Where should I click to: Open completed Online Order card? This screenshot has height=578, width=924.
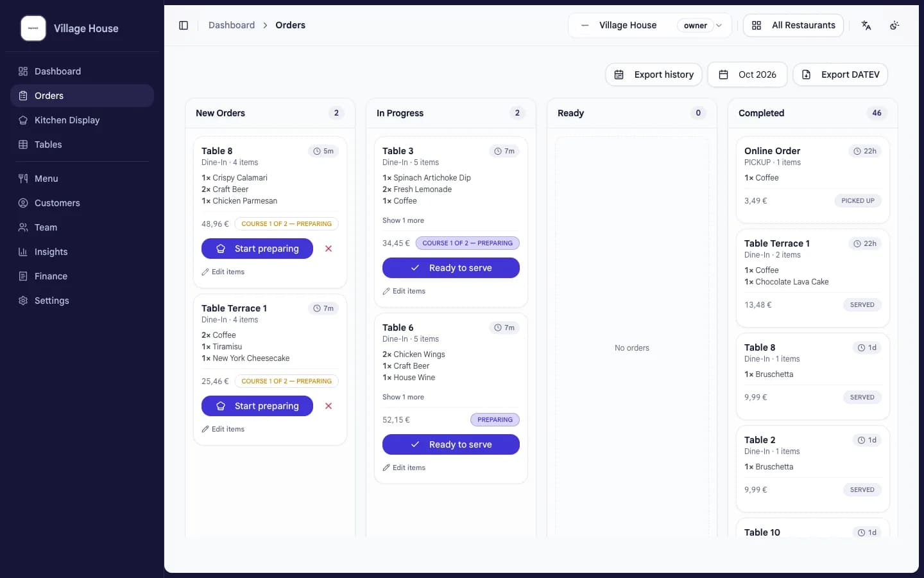point(813,180)
